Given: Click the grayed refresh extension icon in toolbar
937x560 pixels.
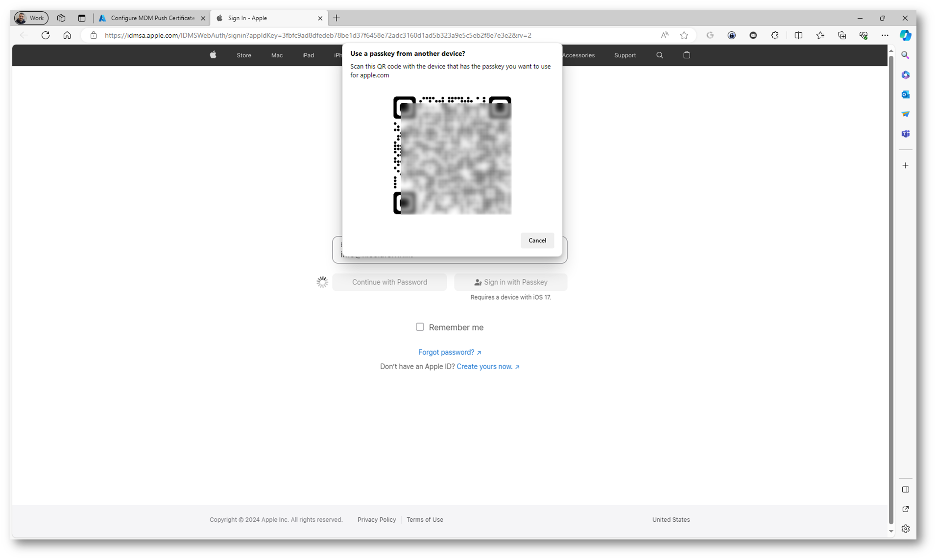Looking at the screenshot, I should pos(710,35).
